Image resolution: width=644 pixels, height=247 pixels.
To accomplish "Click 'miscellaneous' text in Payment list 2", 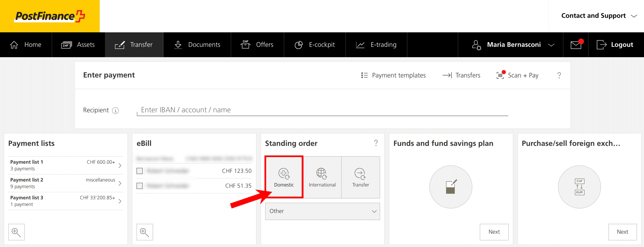I will (x=100, y=180).
